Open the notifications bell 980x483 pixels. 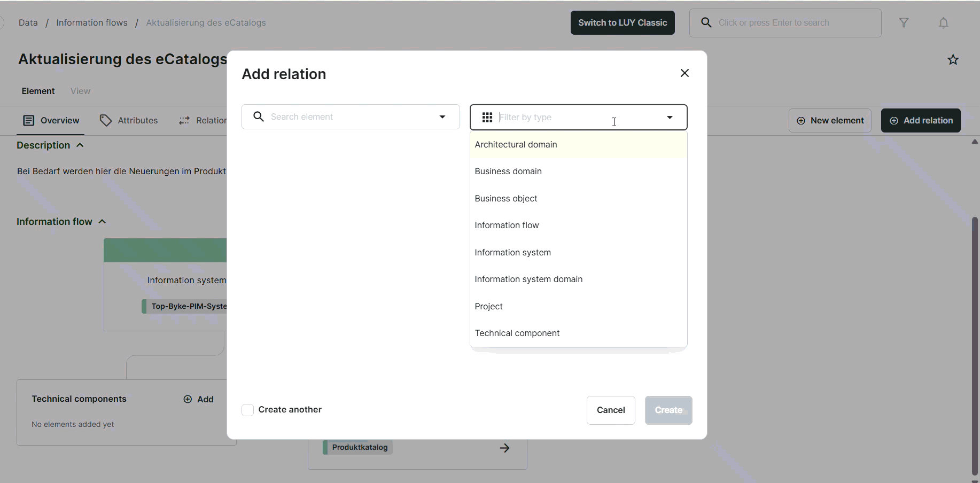pos(943,23)
